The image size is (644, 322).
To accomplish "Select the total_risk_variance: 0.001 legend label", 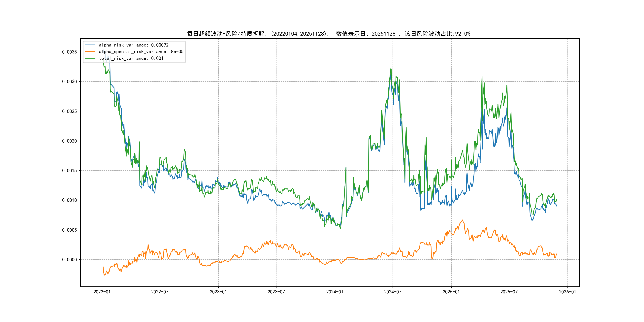I will (x=131, y=58).
